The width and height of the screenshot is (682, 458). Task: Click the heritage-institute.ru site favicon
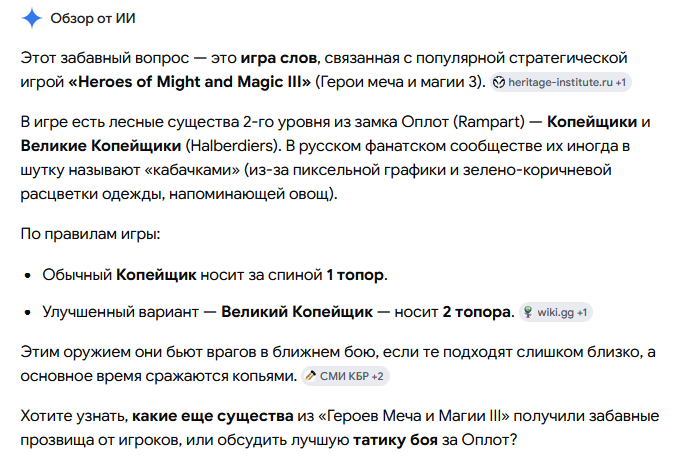click(499, 82)
